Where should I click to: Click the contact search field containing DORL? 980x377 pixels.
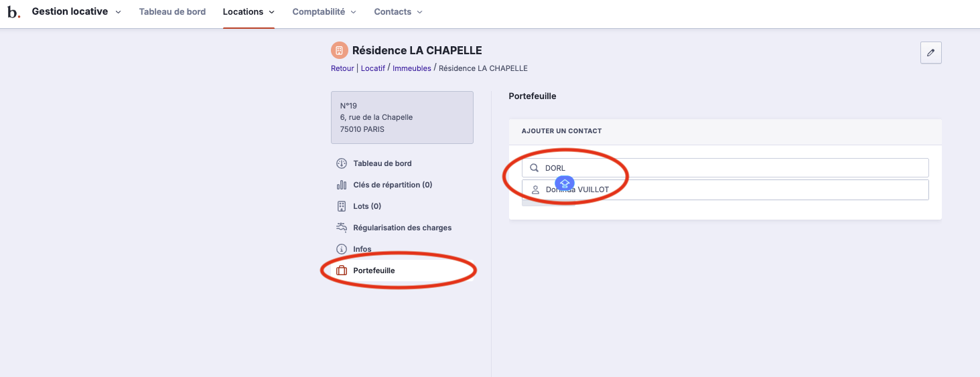[730, 168]
